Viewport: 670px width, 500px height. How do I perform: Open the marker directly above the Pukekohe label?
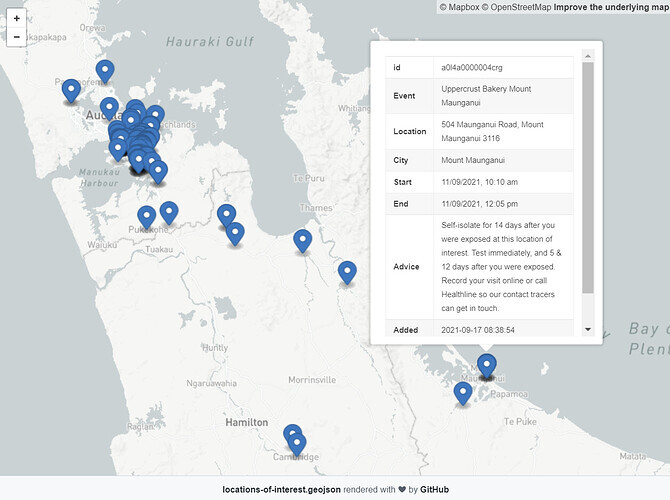click(x=147, y=216)
